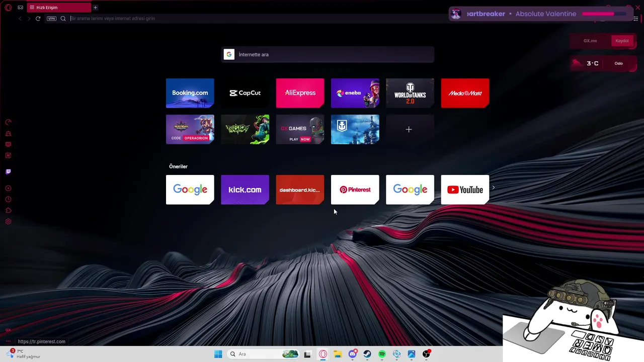The height and width of the screenshot is (362, 644).
Task: Click the Kaydol sign-up button
Action: (x=622, y=41)
